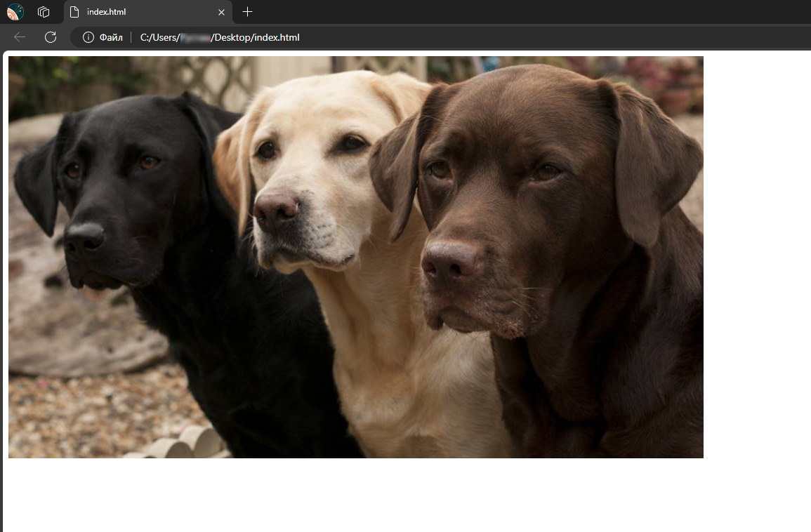811x532 pixels.
Task: Click the yellow Labrador's nose
Action: tap(277, 208)
